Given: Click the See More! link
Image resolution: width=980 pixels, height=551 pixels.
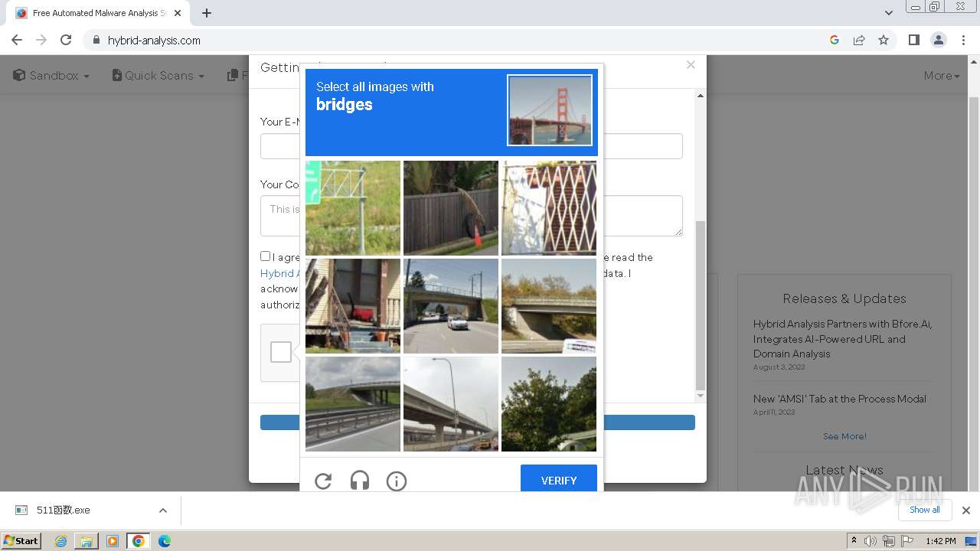Looking at the screenshot, I should point(844,436).
